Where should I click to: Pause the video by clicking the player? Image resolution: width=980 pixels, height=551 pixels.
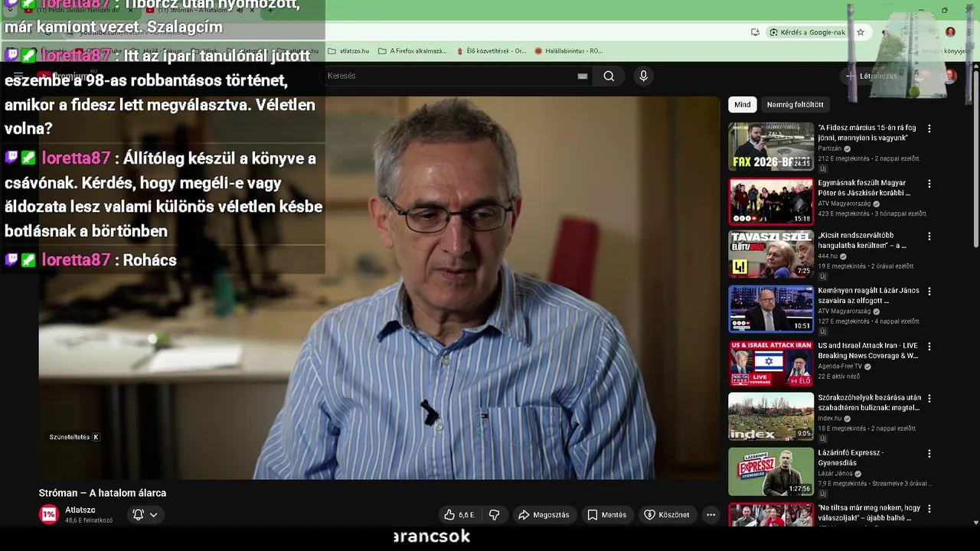pyautogui.click(x=379, y=288)
